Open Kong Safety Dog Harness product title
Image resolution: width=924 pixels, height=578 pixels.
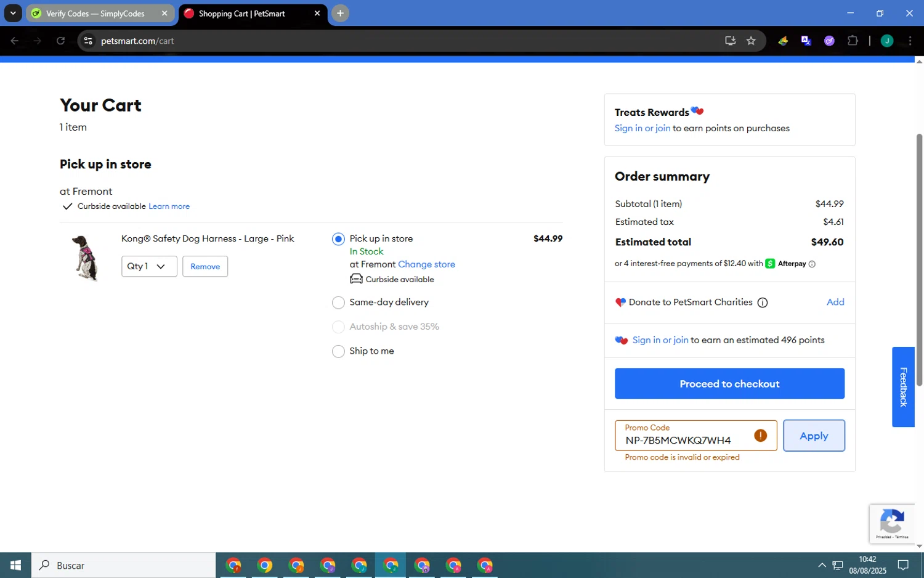coord(208,238)
